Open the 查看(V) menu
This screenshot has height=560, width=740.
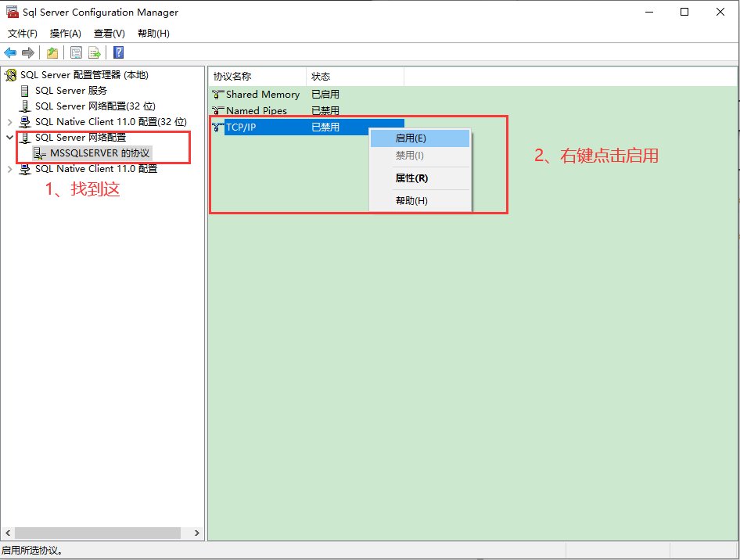tap(110, 34)
